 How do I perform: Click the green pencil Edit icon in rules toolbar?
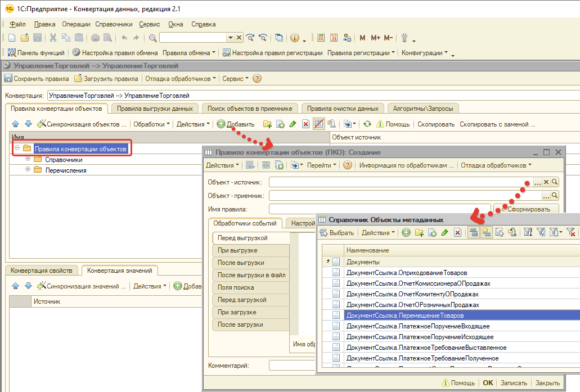pyautogui.click(x=293, y=124)
